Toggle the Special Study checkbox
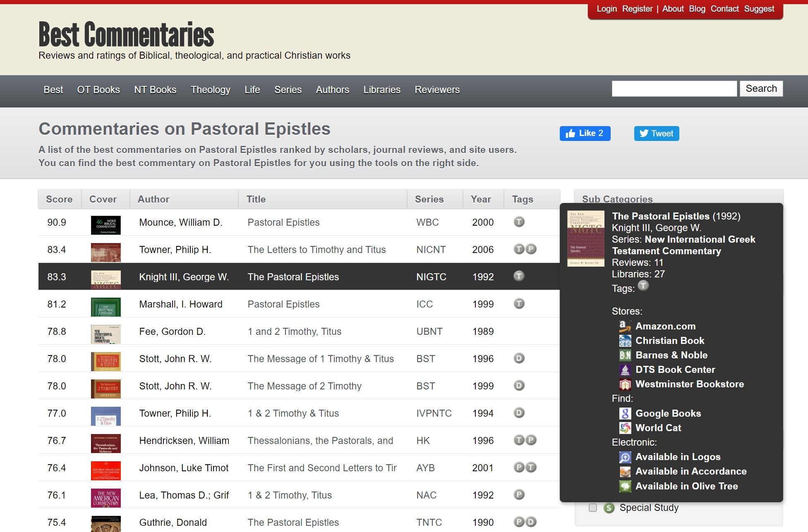Image resolution: width=808 pixels, height=532 pixels. click(x=592, y=508)
